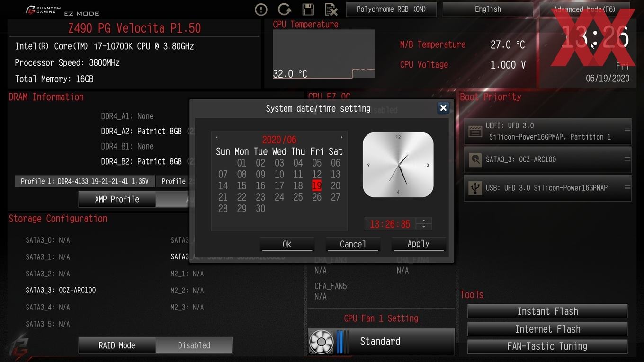
Task: Select day 24 in the calendar
Action: (279, 197)
